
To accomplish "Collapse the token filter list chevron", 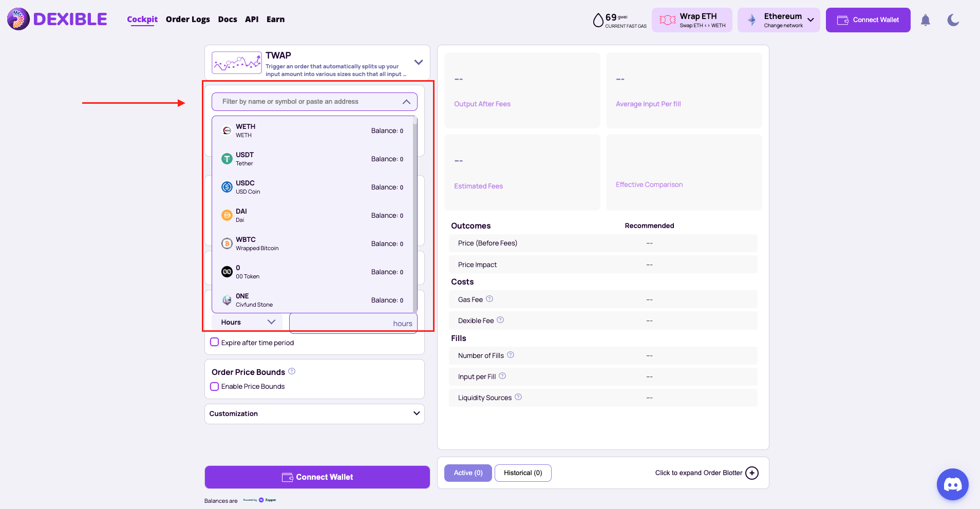I will pos(406,102).
